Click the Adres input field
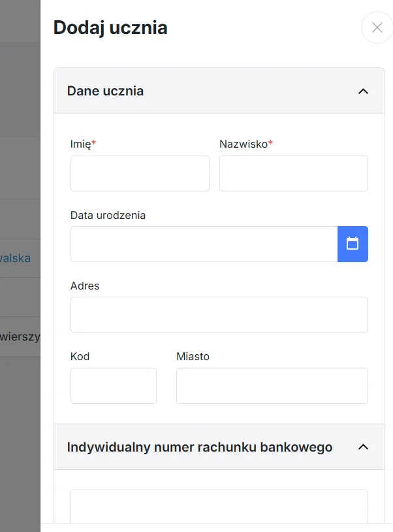 (219, 314)
